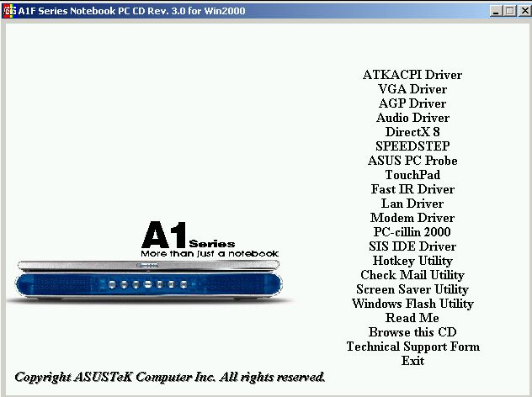Install the Screen Saver Utility
This screenshot has height=397, width=532.
(412, 289)
